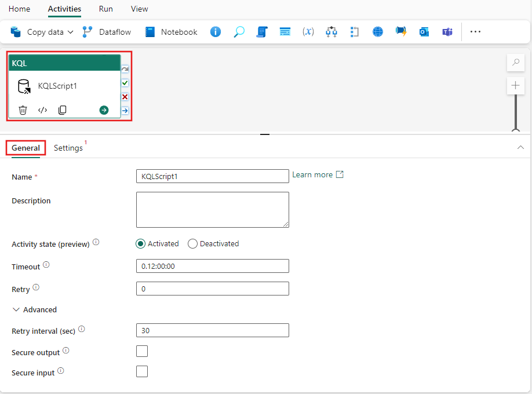532x394 pixels.
Task: Delete KQLScript1 using the trash icon
Action: pos(23,110)
